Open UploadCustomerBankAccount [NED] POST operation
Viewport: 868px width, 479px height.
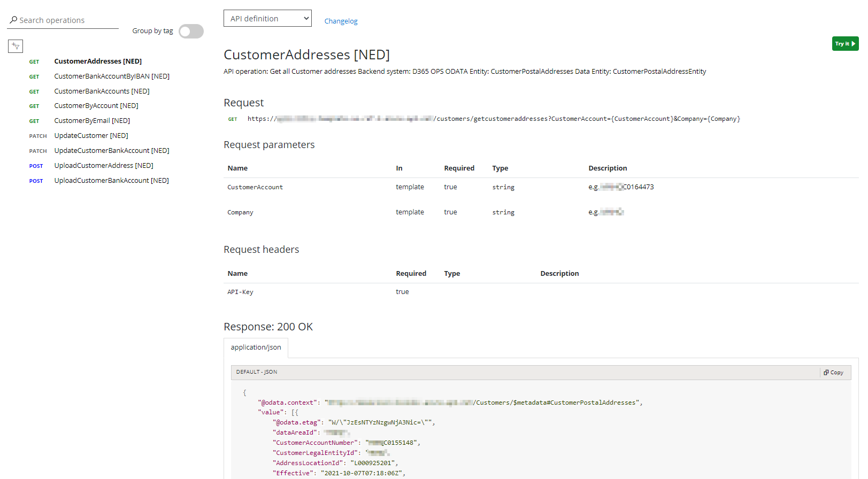[111, 181]
